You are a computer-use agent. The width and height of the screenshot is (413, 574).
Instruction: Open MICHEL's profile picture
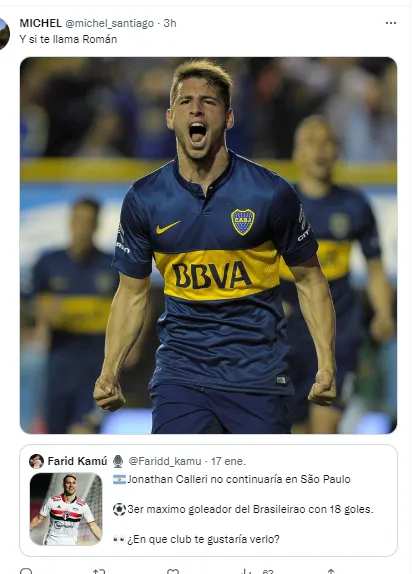click(4, 34)
